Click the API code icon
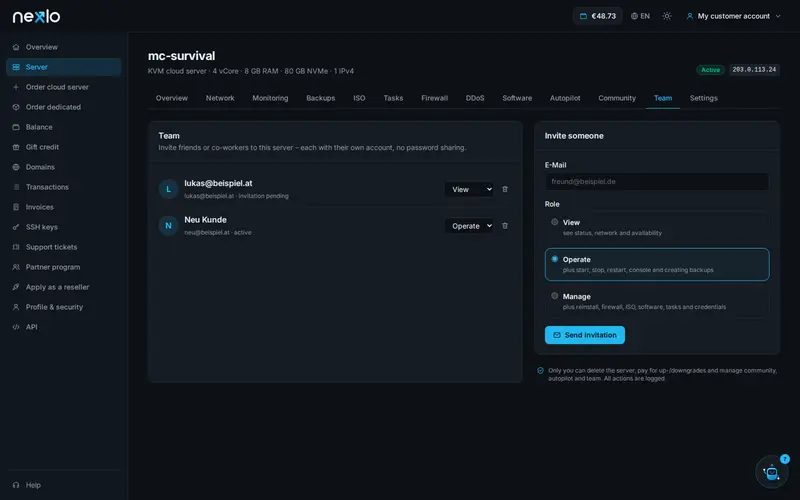The image size is (800, 500). point(16,327)
